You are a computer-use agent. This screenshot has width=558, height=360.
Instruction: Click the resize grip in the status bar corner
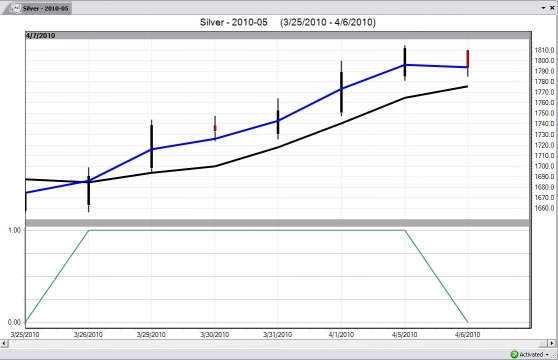[554, 355]
